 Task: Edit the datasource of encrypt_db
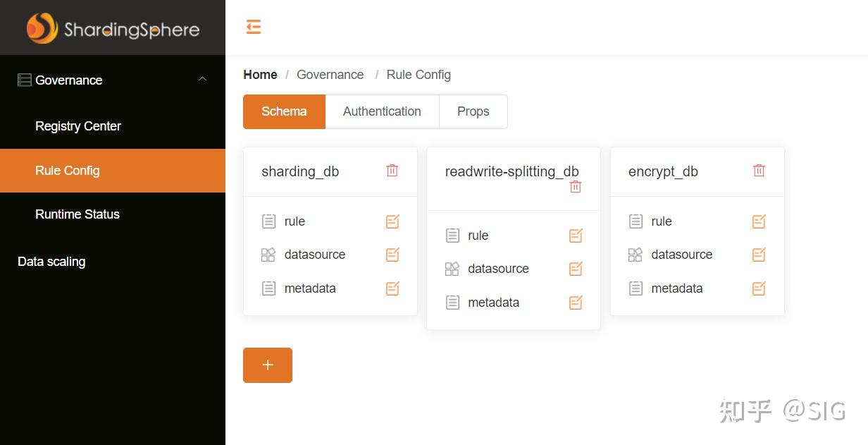point(759,255)
